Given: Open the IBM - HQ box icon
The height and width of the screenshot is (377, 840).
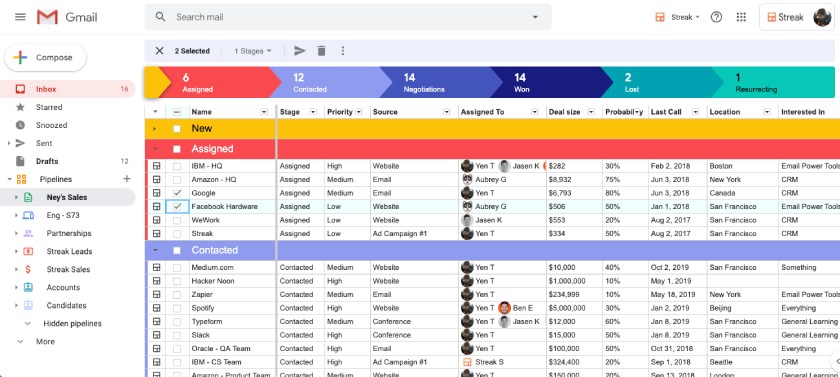Looking at the screenshot, I should [156, 166].
